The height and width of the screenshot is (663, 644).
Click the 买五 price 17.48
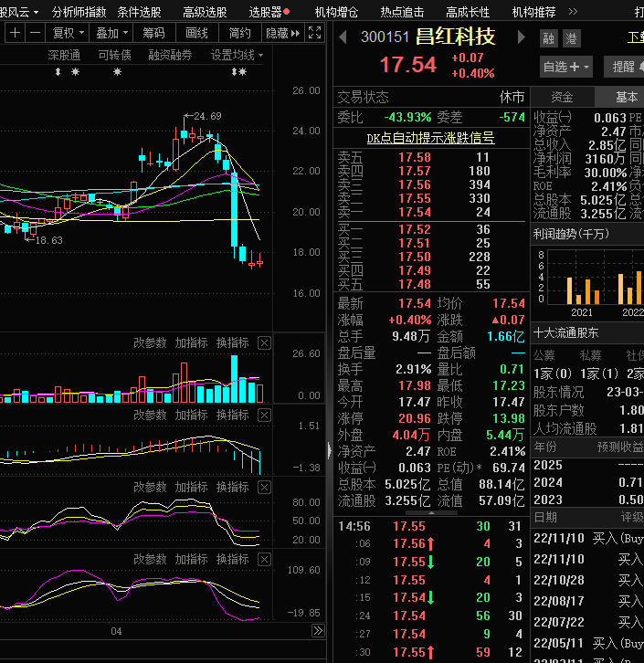tap(415, 284)
